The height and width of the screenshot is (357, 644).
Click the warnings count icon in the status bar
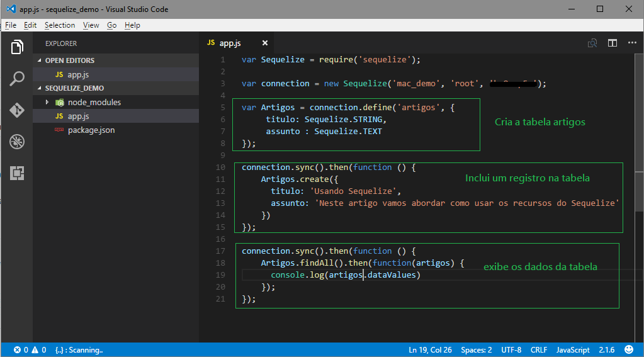coord(35,350)
